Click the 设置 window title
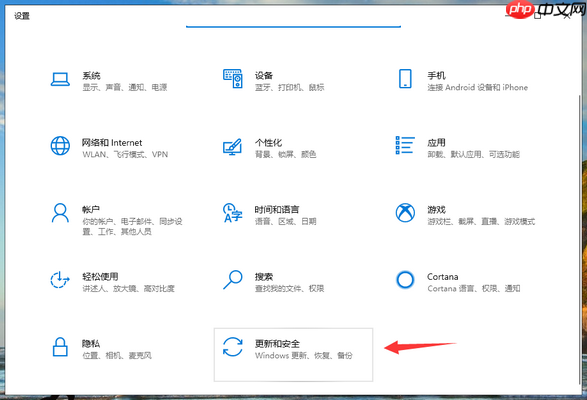 tap(22, 16)
